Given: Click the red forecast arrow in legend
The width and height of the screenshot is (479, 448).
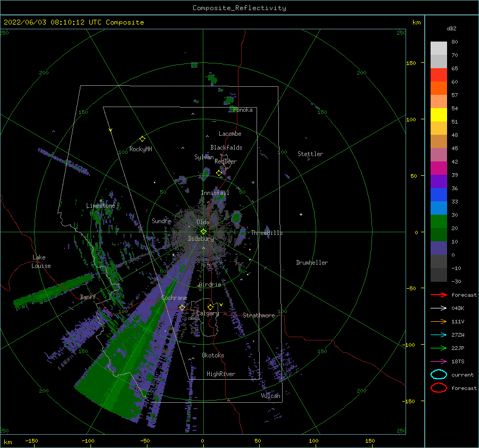Looking at the screenshot, I should click(x=439, y=295).
